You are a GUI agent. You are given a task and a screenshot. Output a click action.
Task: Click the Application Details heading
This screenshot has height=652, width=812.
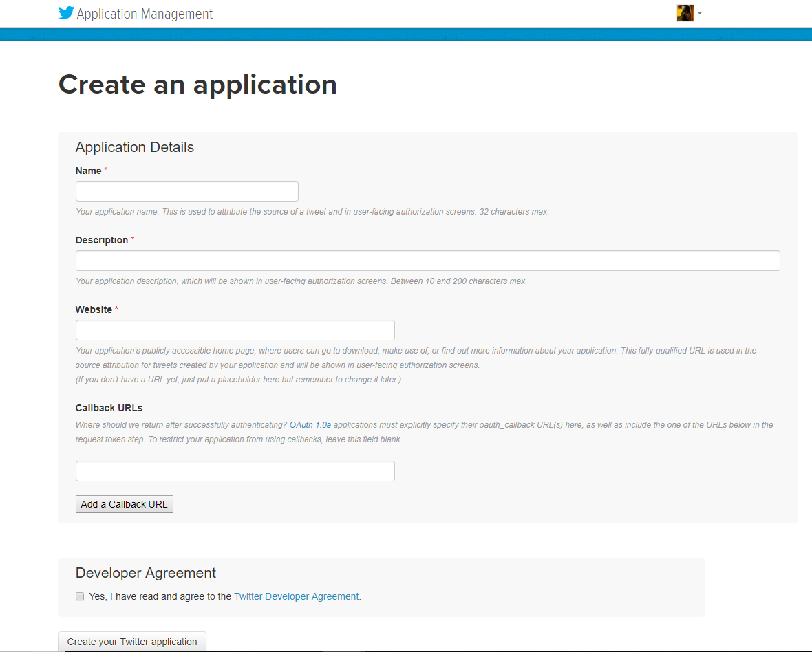135,147
